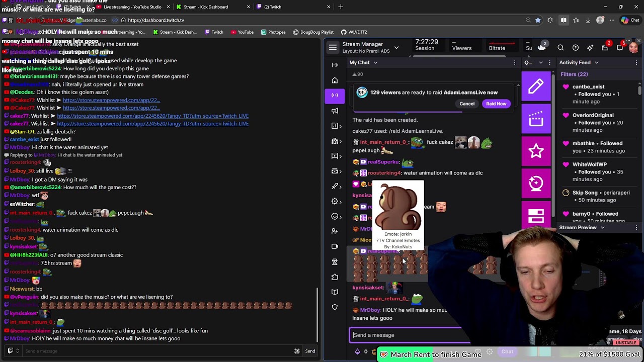
Task: Go to Home in dashboard sidebar
Action: coord(335,80)
